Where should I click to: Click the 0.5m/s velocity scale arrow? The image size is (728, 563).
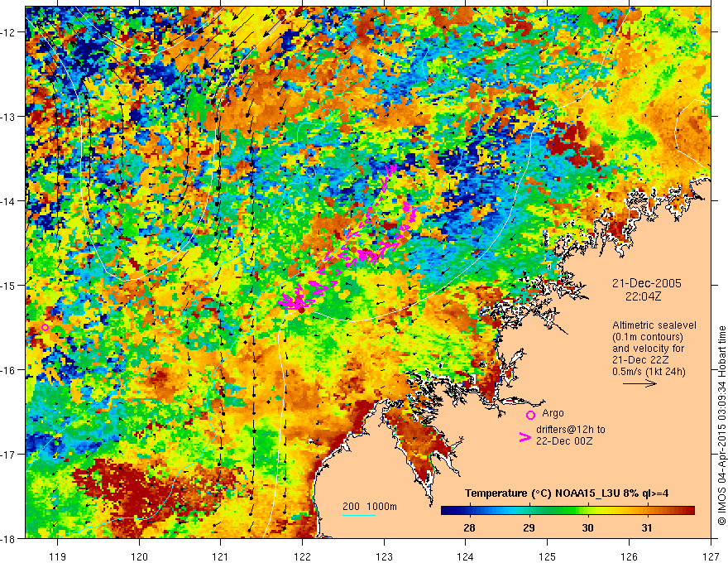click(x=639, y=383)
